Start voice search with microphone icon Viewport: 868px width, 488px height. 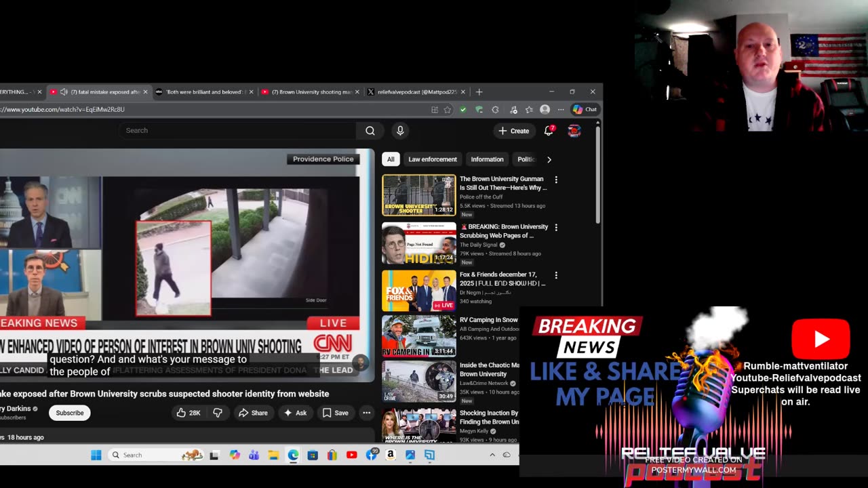tap(400, 131)
